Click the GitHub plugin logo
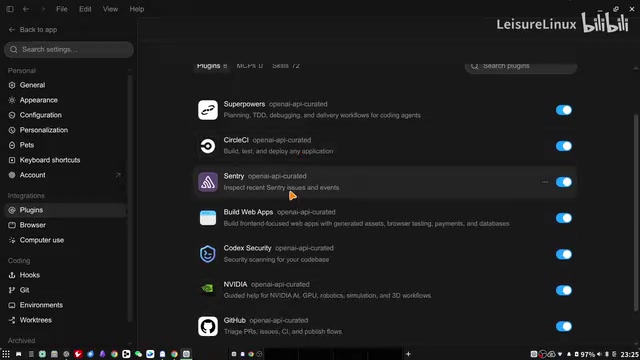640x360 pixels. tap(208, 327)
